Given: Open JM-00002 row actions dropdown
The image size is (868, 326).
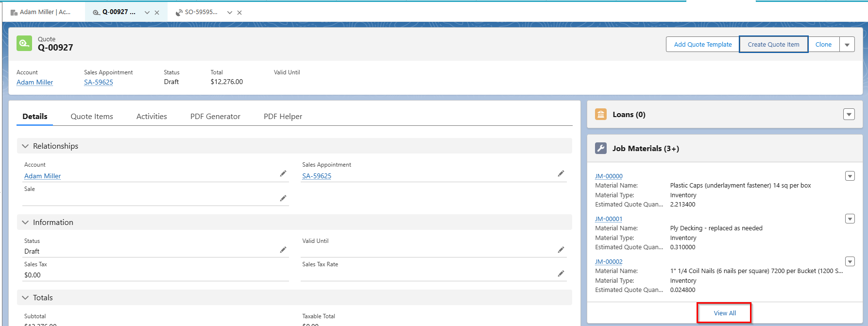Looking at the screenshot, I should coord(850,261).
